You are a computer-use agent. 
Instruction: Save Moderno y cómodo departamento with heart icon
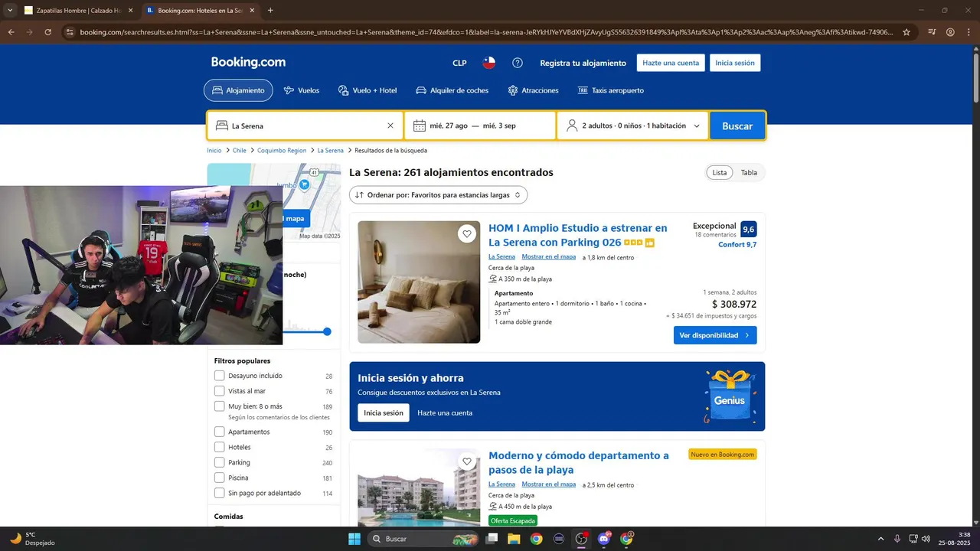coord(467,461)
